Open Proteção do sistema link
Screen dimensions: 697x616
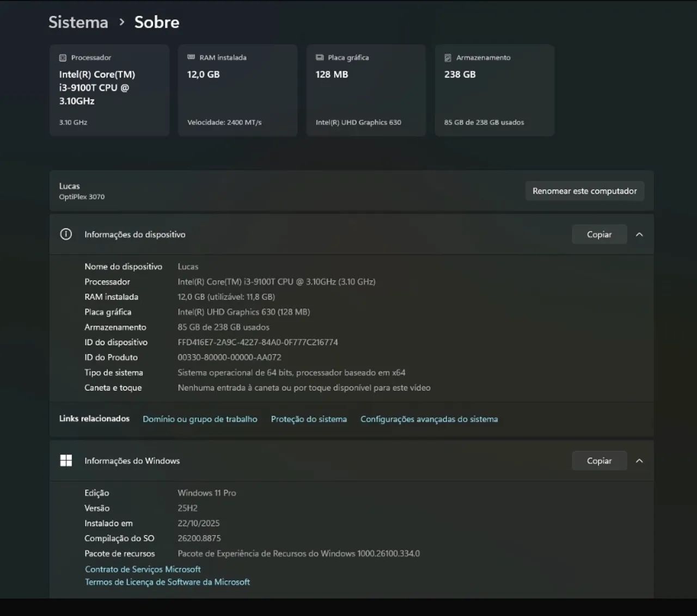[309, 419]
